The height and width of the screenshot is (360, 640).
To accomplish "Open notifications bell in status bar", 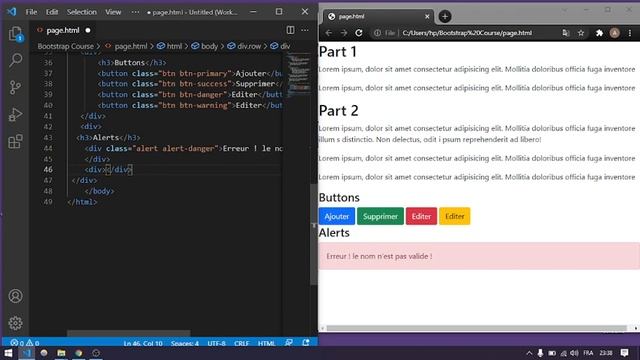I will pyautogui.click(x=306, y=343).
